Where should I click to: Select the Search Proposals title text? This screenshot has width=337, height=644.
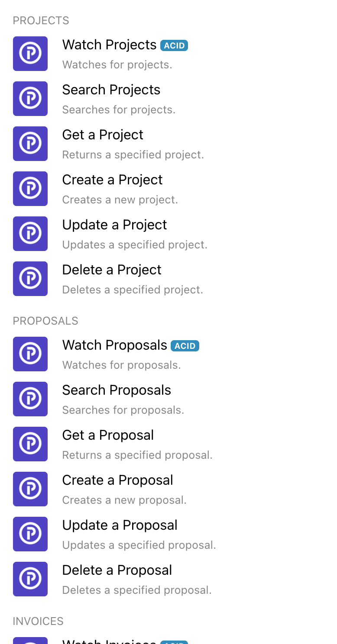[x=117, y=390]
